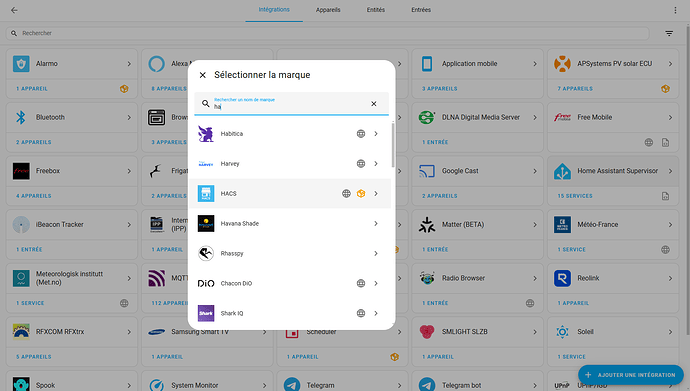Select the Shark IQ purple icon
The image size is (690, 391).
coord(206,313)
